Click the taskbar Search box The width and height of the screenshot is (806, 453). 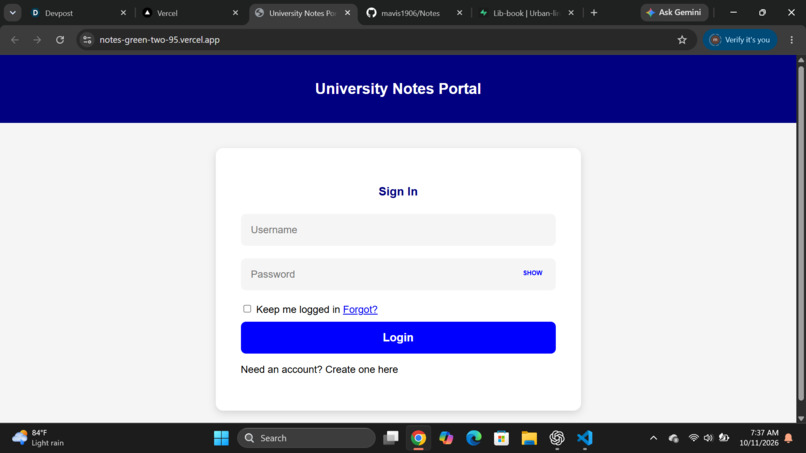point(306,438)
